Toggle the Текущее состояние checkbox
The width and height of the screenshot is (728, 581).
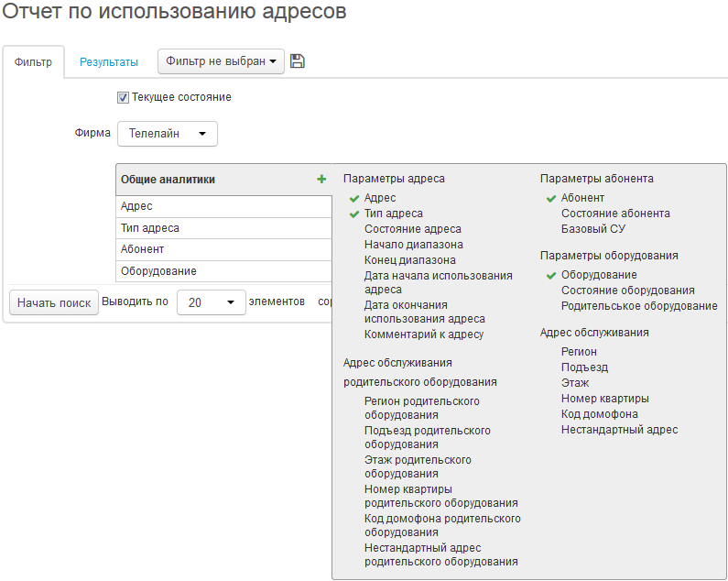(123, 97)
